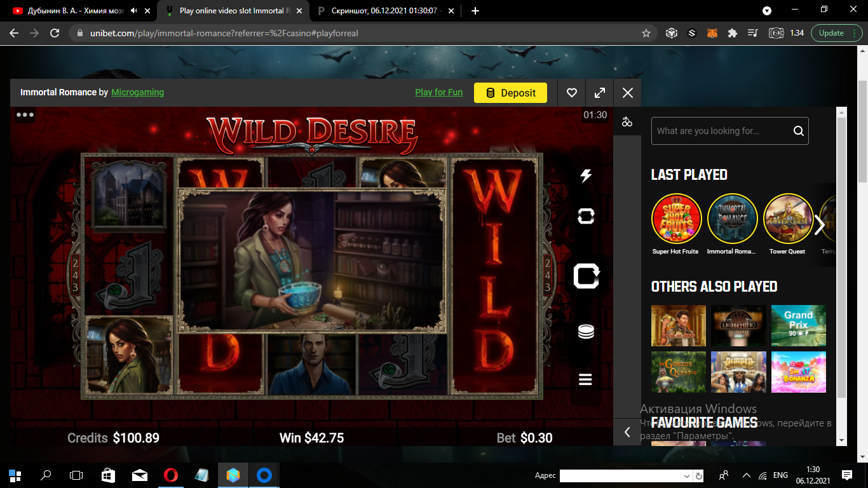Open Opera browser from taskbar
The image size is (868, 488).
pyautogui.click(x=170, y=475)
